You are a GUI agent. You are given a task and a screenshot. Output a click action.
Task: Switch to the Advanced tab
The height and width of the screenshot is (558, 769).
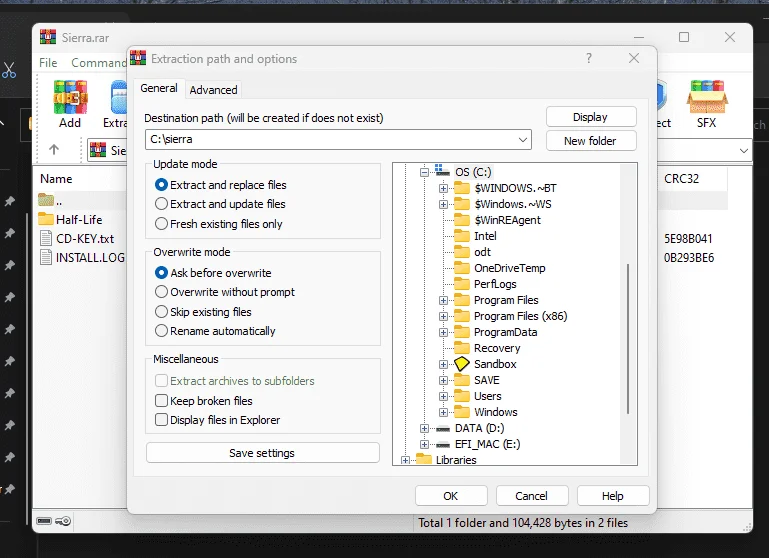point(213,90)
